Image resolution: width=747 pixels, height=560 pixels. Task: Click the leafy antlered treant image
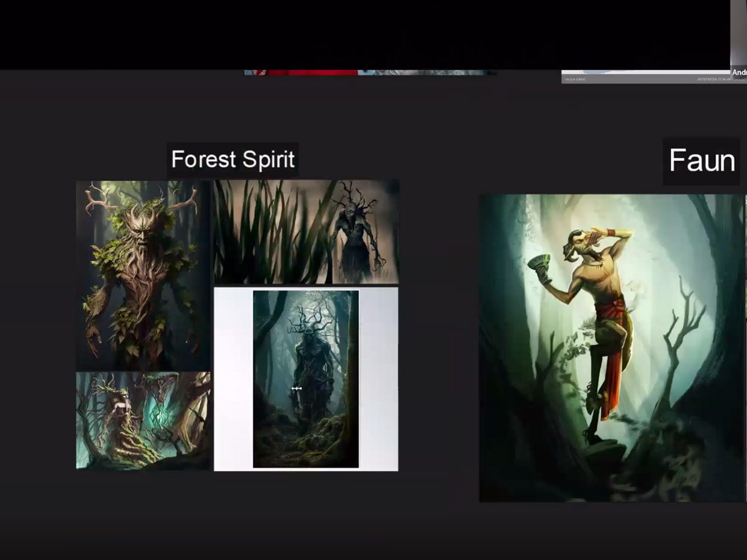(143, 275)
